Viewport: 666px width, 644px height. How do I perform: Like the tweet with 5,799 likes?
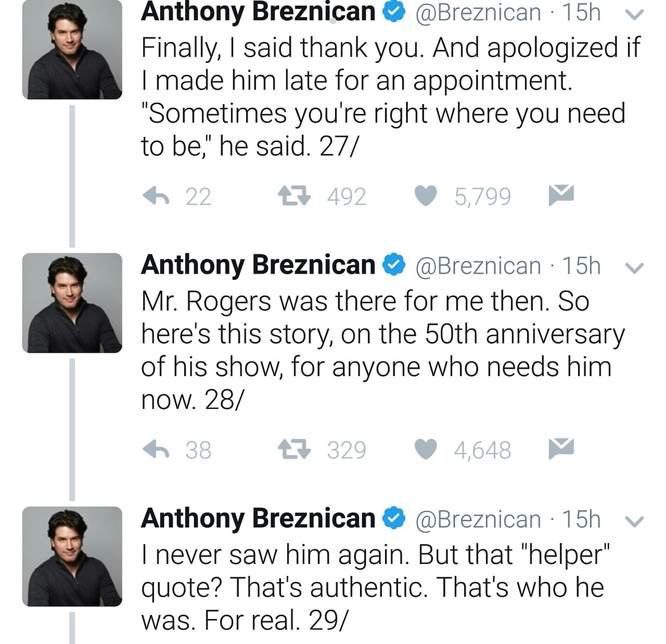[x=426, y=196]
